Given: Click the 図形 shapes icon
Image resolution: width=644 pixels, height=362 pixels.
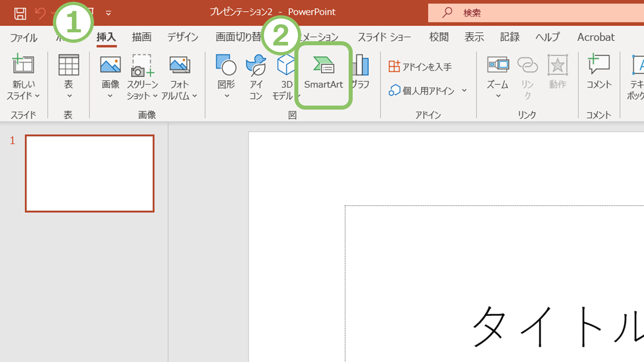Looking at the screenshot, I should (x=226, y=65).
